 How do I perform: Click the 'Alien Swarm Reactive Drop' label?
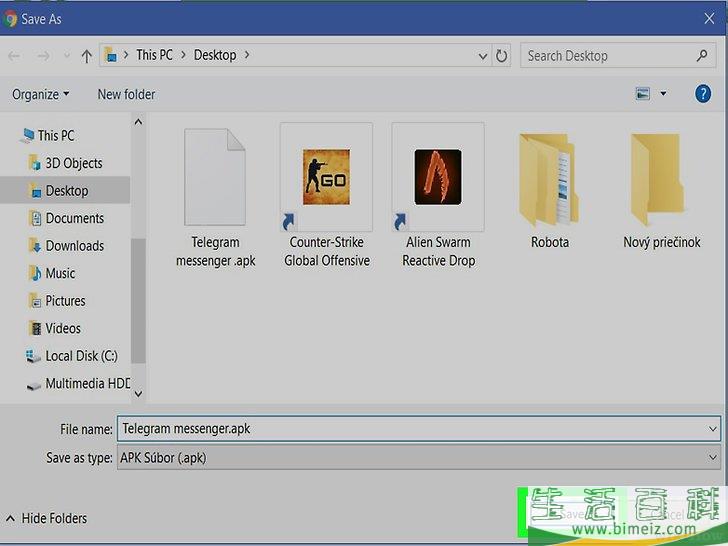tap(438, 251)
